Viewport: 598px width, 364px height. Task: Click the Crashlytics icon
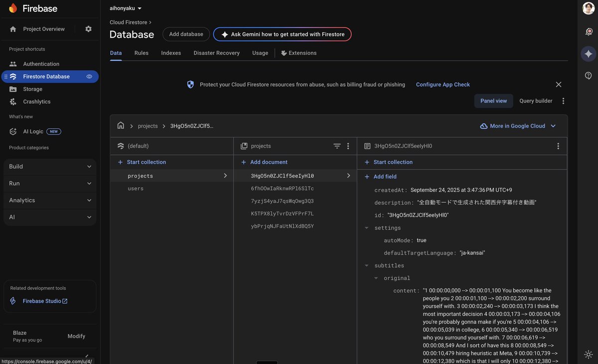[13, 102]
